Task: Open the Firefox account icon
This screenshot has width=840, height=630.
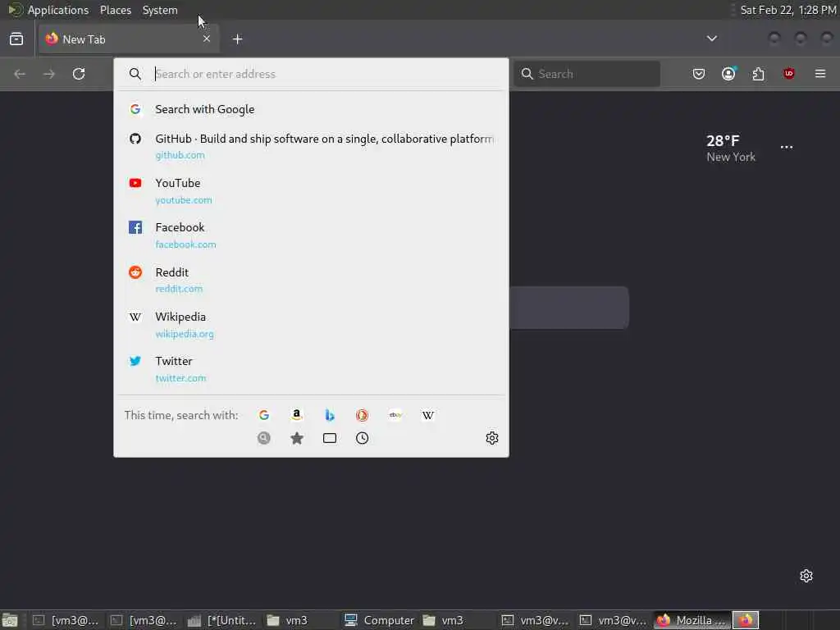Action: (x=728, y=74)
